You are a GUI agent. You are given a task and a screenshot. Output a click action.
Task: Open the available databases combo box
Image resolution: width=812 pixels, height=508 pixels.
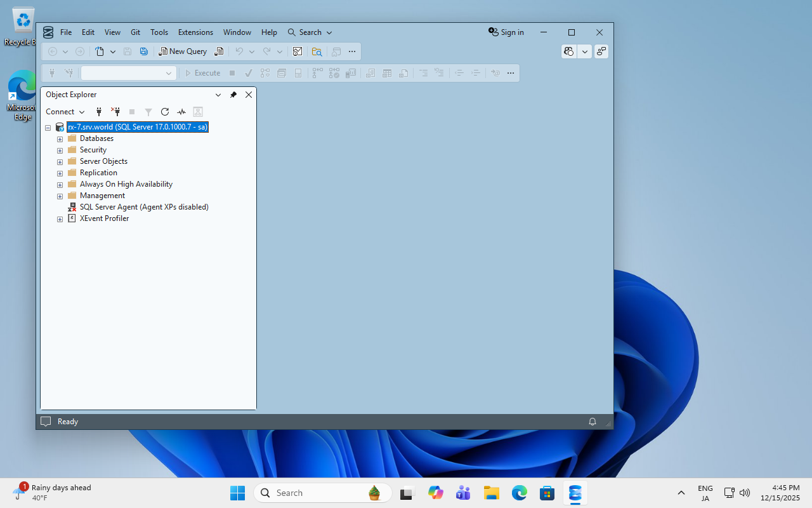[128, 73]
